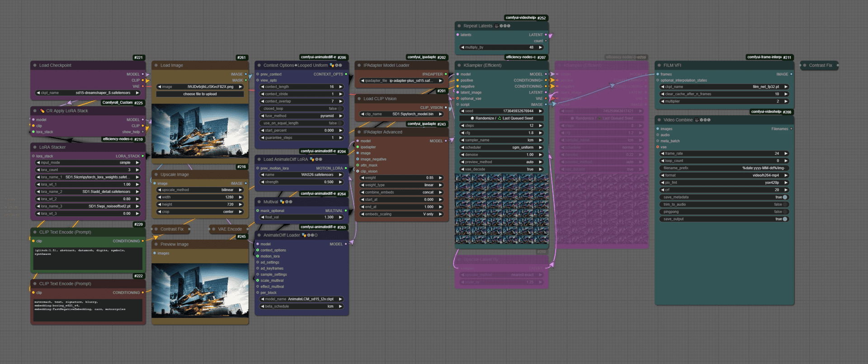868x364 pixels.
Task: Click the LoRA Stacker LORA_STACK output connector
Action: click(143, 156)
